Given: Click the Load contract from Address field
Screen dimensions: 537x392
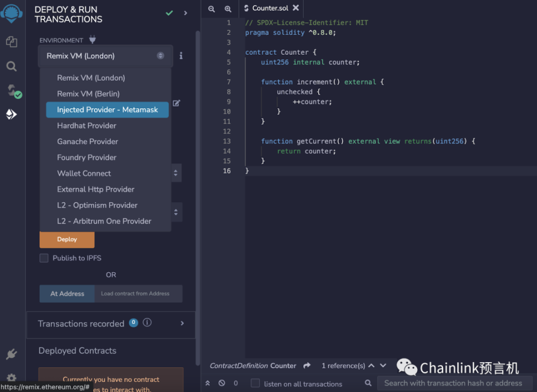Looking at the screenshot, I should click(138, 294).
